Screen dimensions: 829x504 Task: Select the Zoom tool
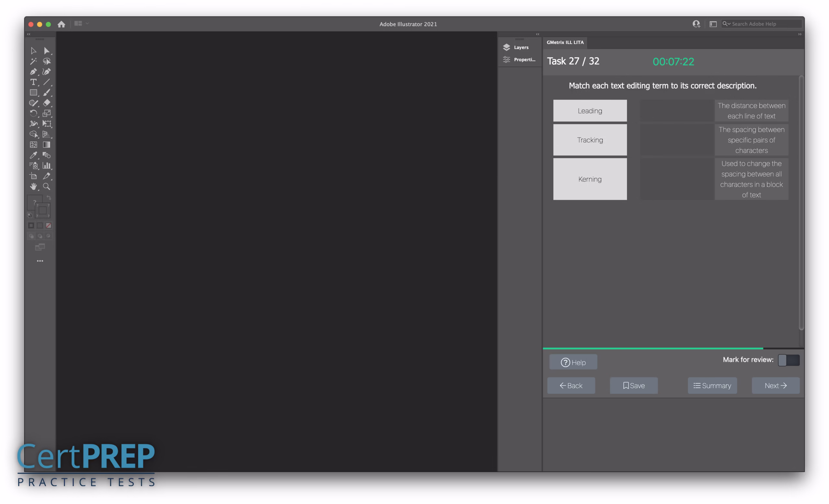pyautogui.click(x=47, y=186)
